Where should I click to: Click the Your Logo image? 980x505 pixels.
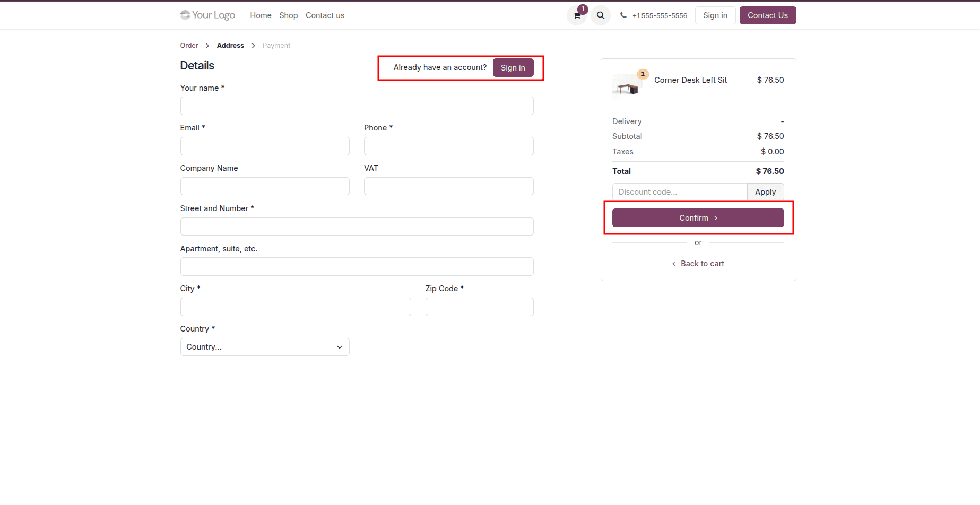point(207,15)
